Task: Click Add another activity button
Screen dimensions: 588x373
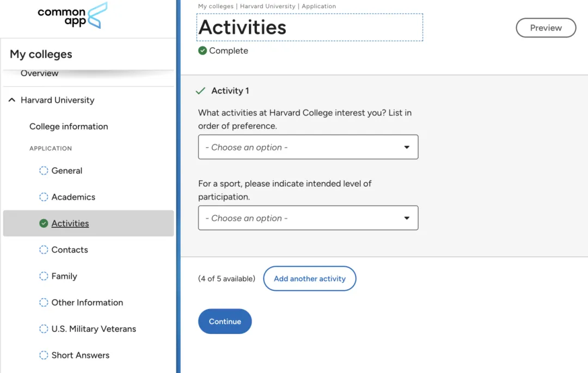Action: coord(309,278)
